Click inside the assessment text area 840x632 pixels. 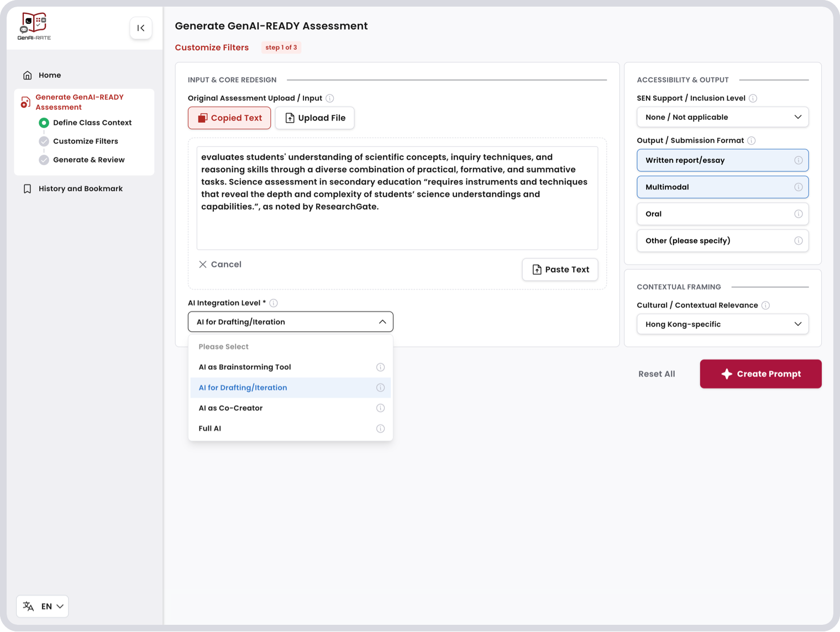[x=397, y=198]
